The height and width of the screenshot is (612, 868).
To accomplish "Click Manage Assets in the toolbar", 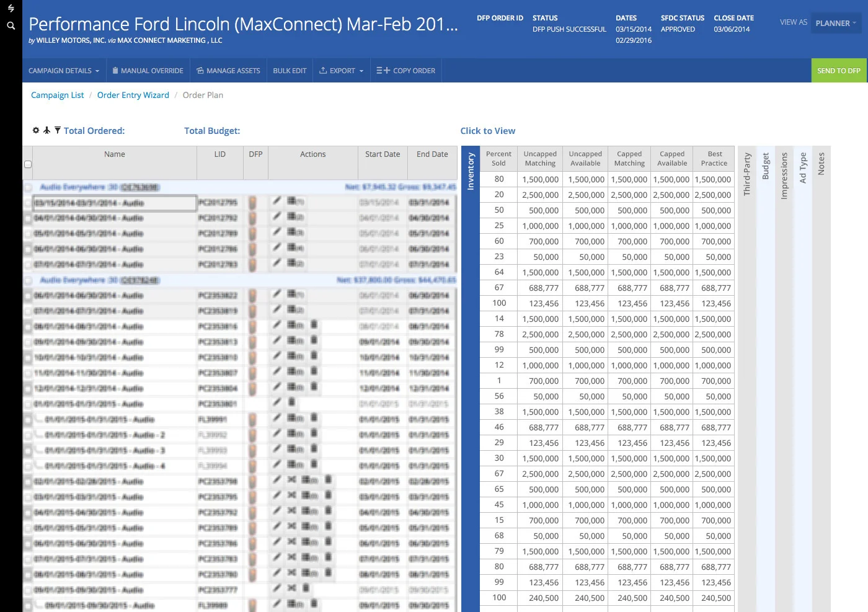I will click(228, 71).
